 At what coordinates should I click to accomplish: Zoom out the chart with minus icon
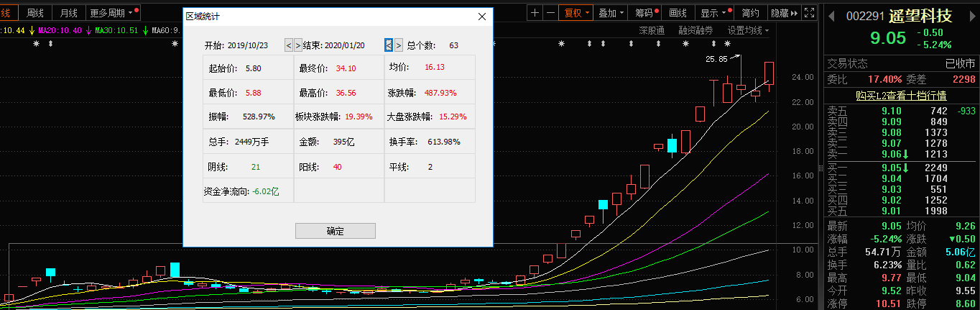point(550,12)
